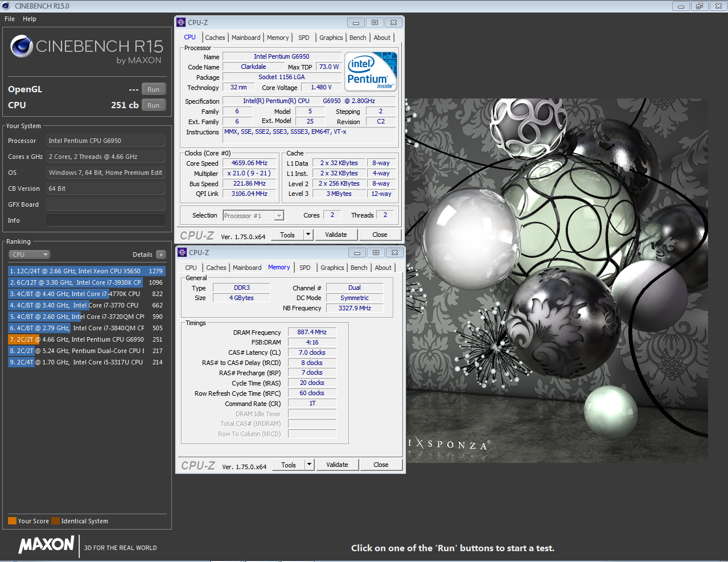Select Memory tab in bottom CPU-Z
728x562 pixels.
coord(279,267)
